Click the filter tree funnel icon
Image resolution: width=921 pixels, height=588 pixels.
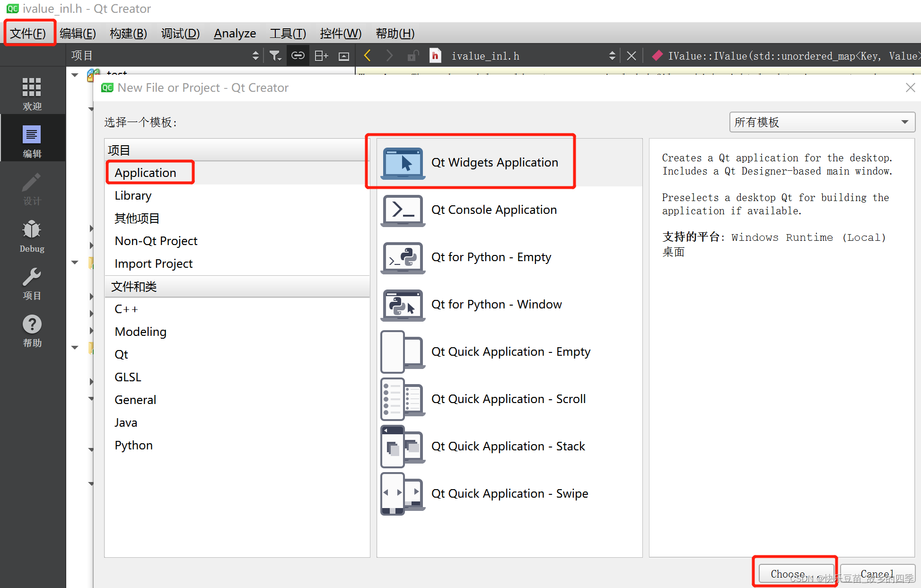pos(275,56)
